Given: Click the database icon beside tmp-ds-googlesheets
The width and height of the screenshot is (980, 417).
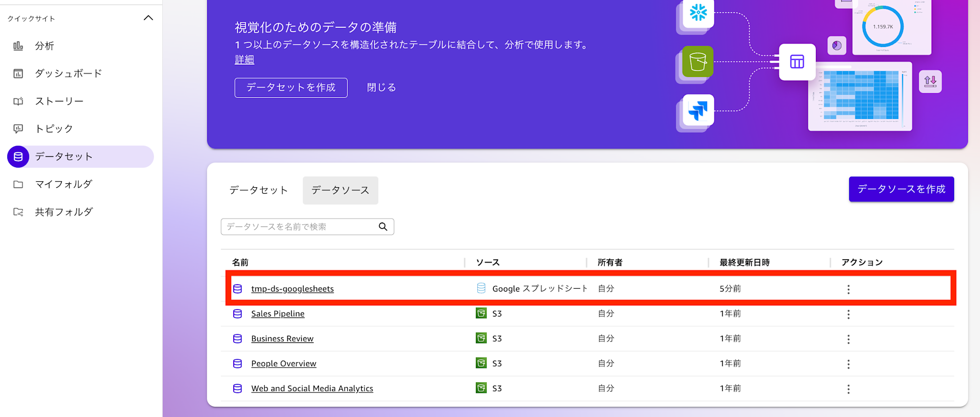Looking at the screenshot, I should pyautogui.click(x=238, y=289).
